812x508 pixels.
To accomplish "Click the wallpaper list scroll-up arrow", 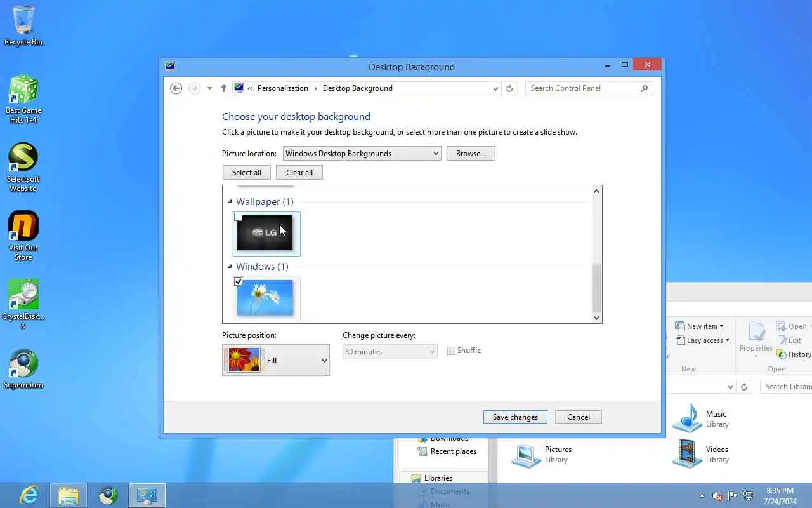I will pos(596,191).
